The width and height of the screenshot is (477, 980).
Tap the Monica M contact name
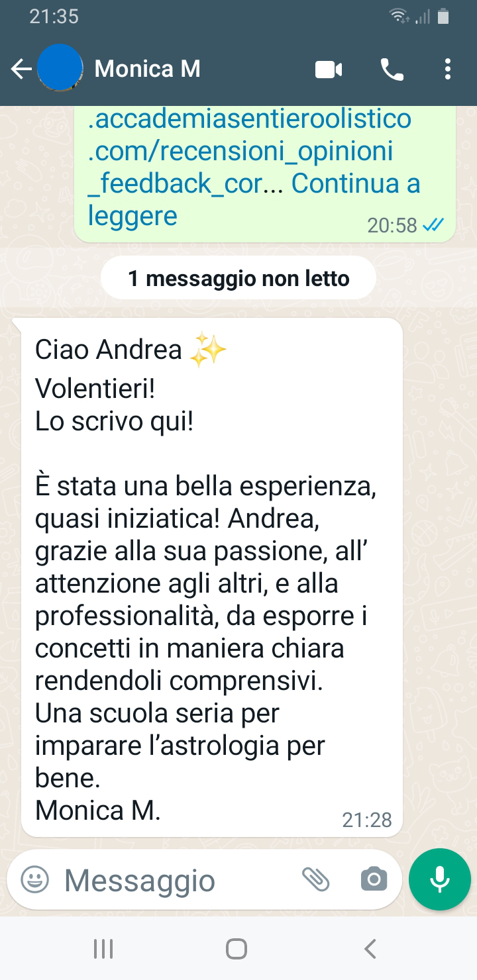147,69
